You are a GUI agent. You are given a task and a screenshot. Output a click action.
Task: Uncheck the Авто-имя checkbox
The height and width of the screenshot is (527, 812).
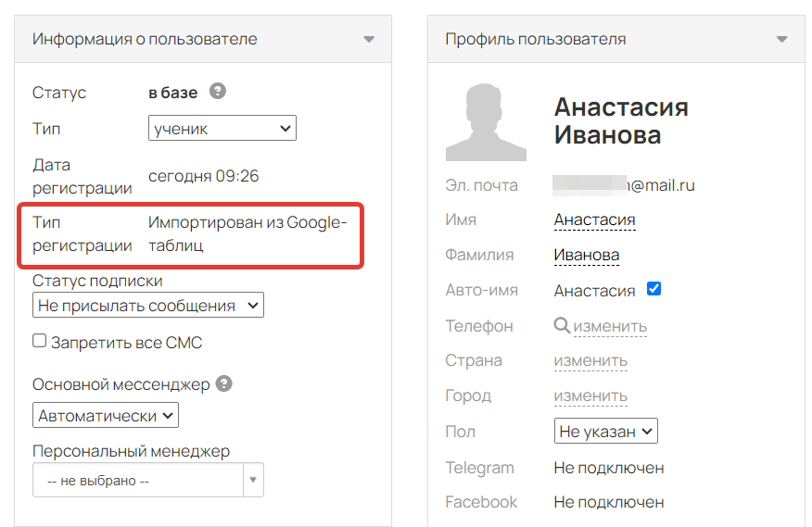[x=653, y=289]
